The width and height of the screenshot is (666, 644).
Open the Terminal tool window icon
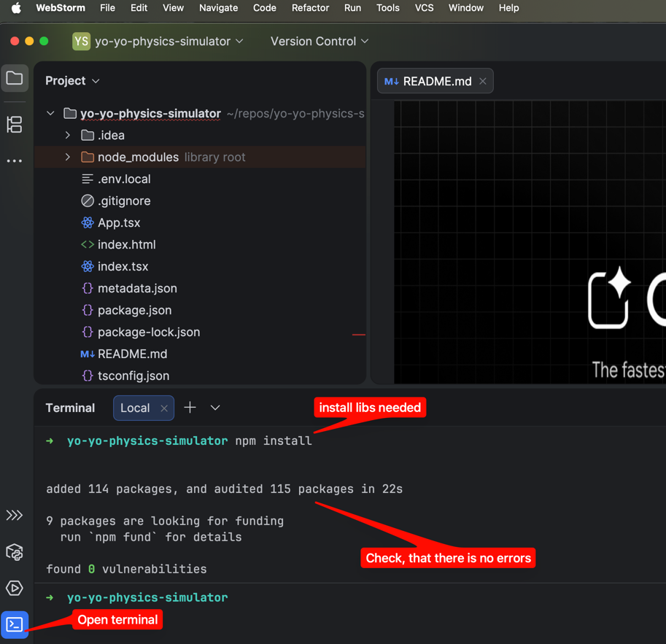15,625
